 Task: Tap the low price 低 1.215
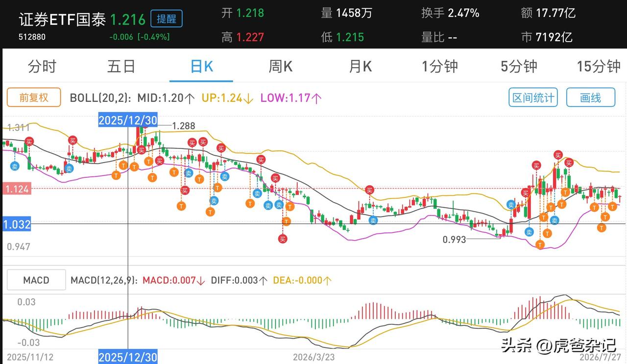[342, 37]
